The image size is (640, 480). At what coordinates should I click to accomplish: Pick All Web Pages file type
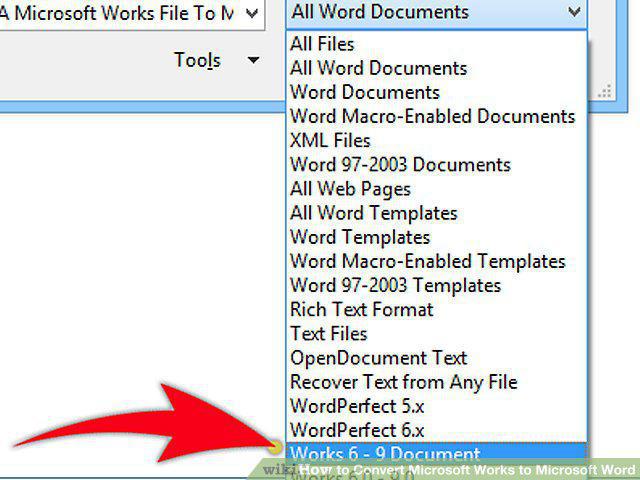tap(436, 189)
